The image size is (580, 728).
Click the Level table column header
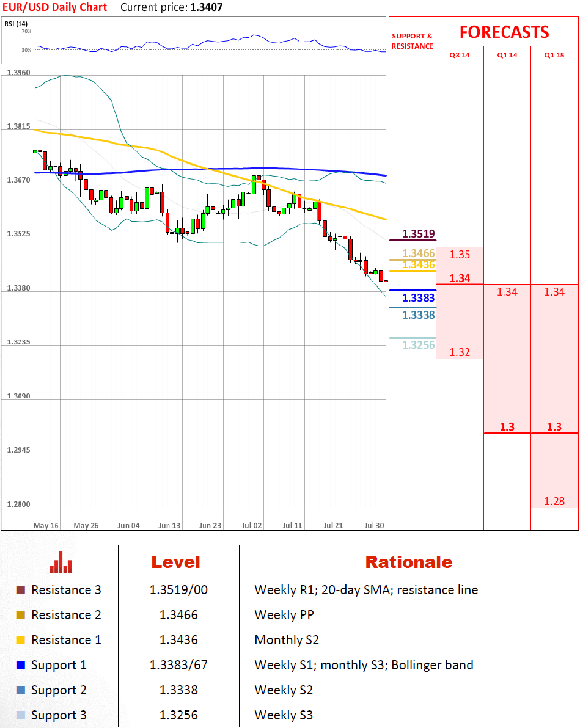175,562
